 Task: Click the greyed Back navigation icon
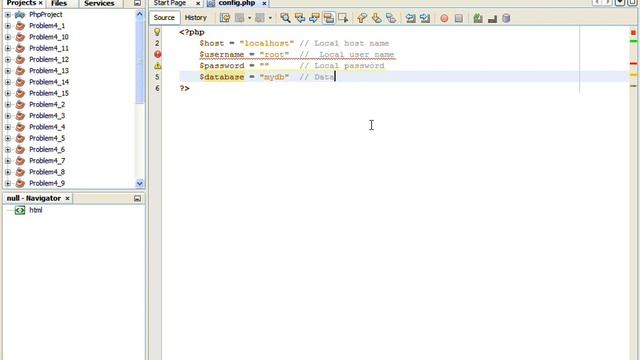(240, 18)
